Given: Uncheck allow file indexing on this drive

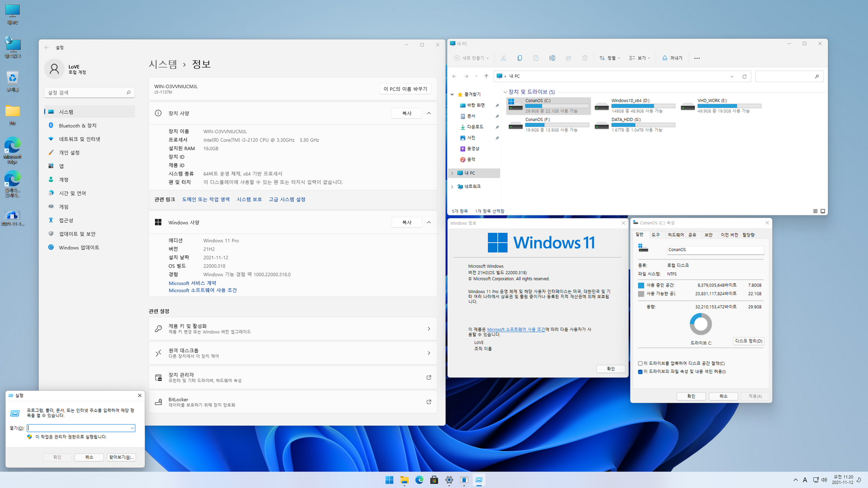Looking at the screenshot, I should [640, 372].
